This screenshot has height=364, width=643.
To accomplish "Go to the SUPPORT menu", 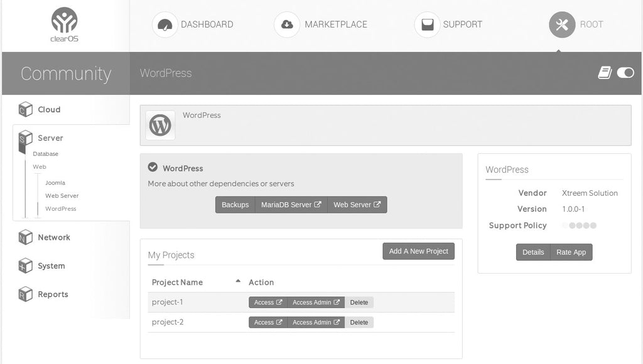I will (x=463, y=24).
